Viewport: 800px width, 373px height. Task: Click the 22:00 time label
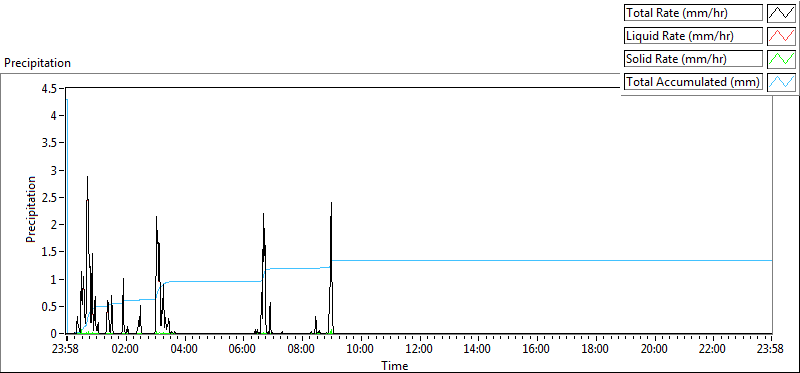(x=713, y=350)
